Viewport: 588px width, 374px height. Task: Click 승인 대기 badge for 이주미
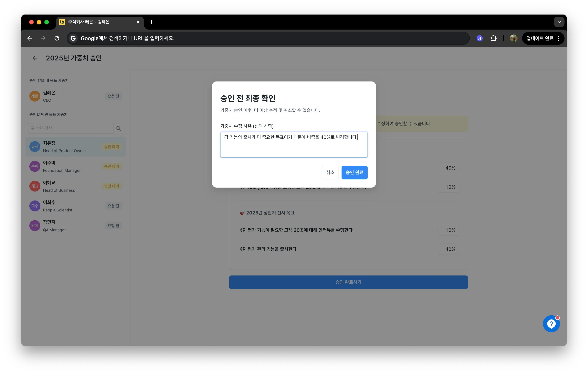pyautogui.click(x=112, y=166)
